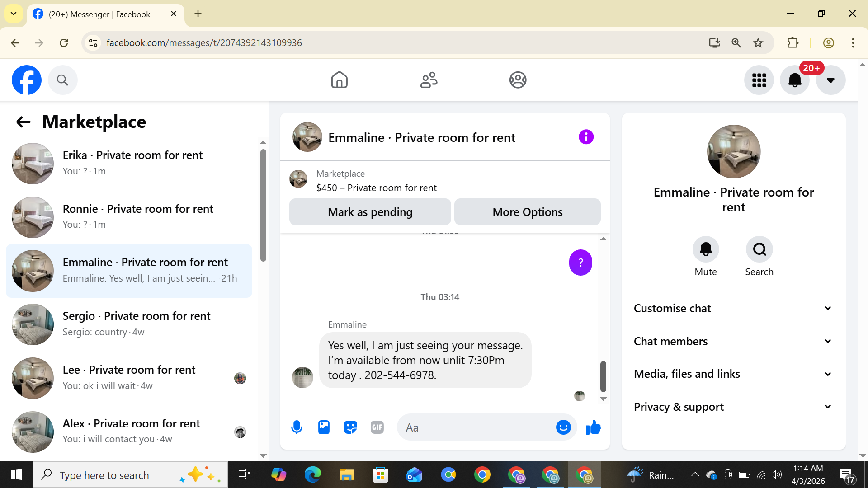The width and height of the screenshot is (868, 488).
Task: Open Lee Private room for rent chat
Action: pos(129,378)
